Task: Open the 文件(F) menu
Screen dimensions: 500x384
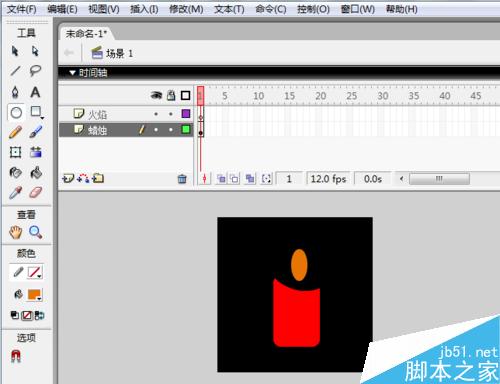Action: (22, 9)
